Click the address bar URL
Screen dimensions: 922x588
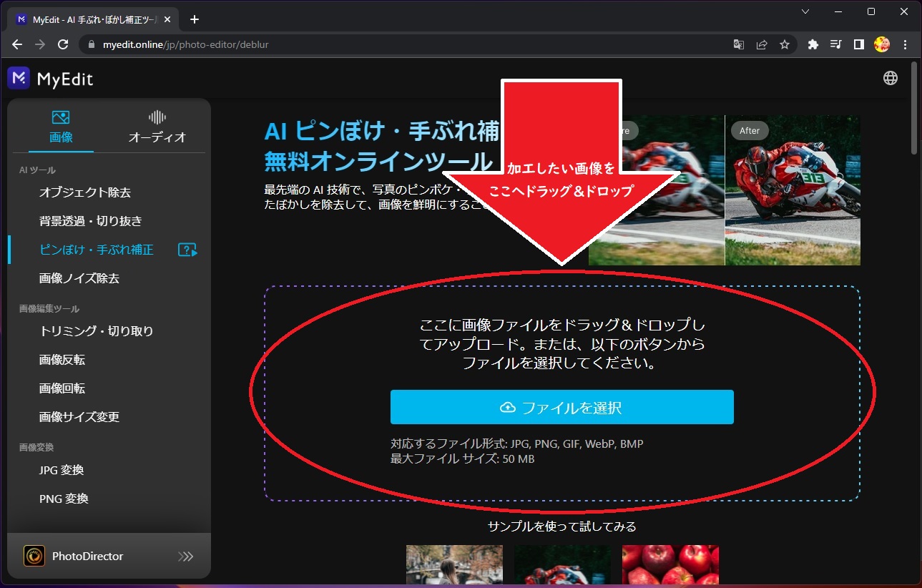coord(185,44)
